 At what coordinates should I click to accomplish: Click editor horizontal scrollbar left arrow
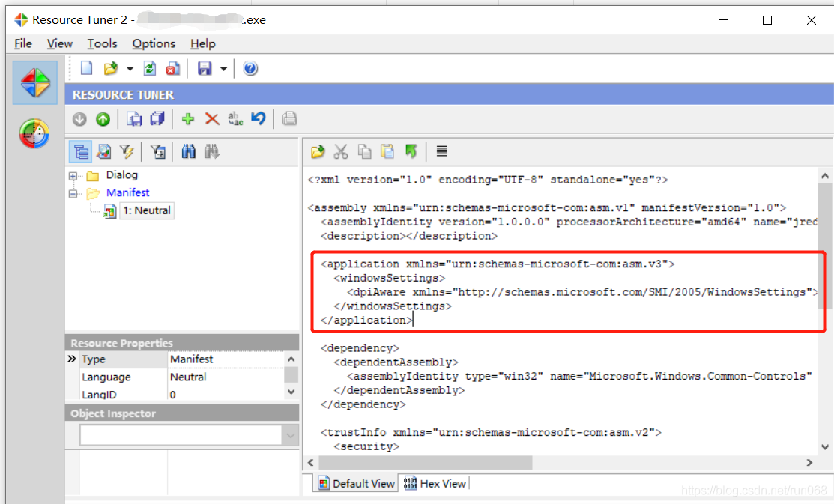(311, 463)
